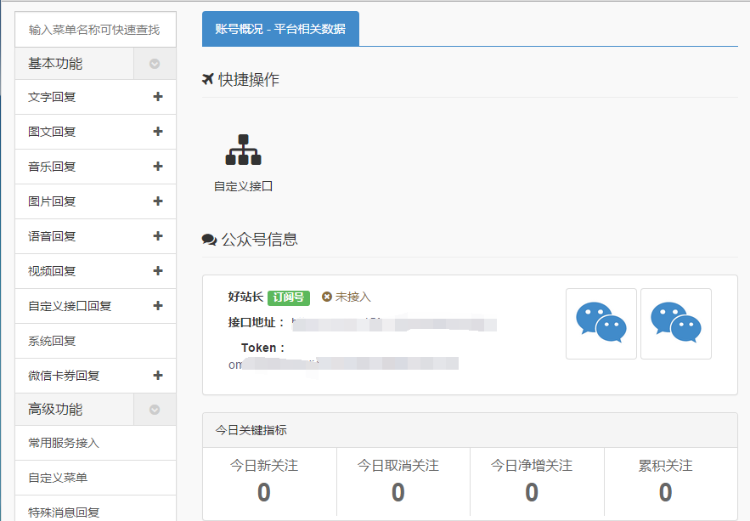The height and width of the screenshot is (521, 750).
Task: Add a new 音乐回复 via plus icon
Action: pyautogui.click(x=158, y=166)
